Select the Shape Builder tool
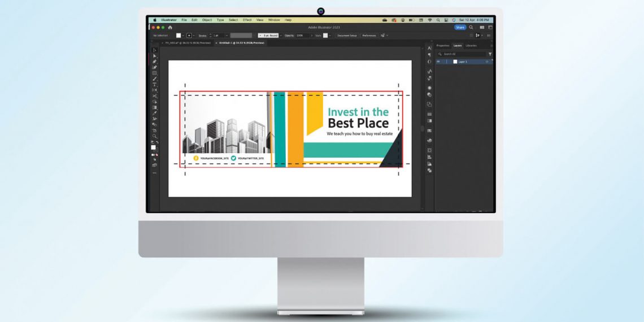This screenshot has height=322, width=644. (x=154, y=102)
